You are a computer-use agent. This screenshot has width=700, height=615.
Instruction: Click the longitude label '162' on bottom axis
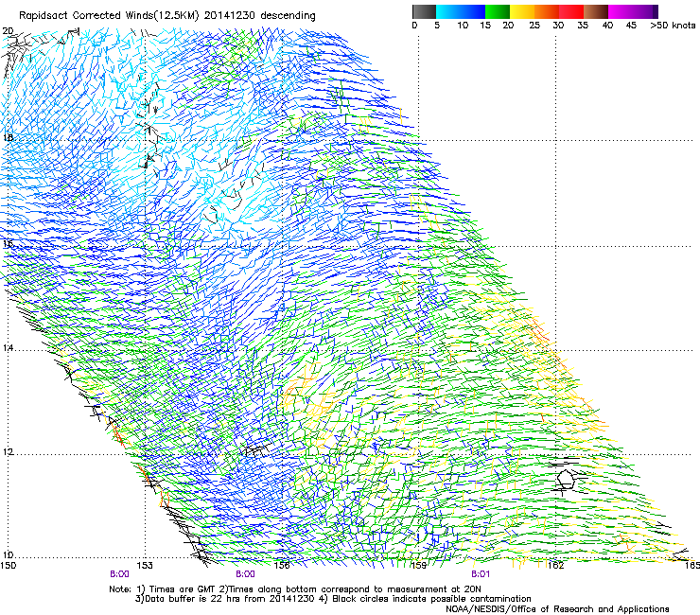coord(555,566)
